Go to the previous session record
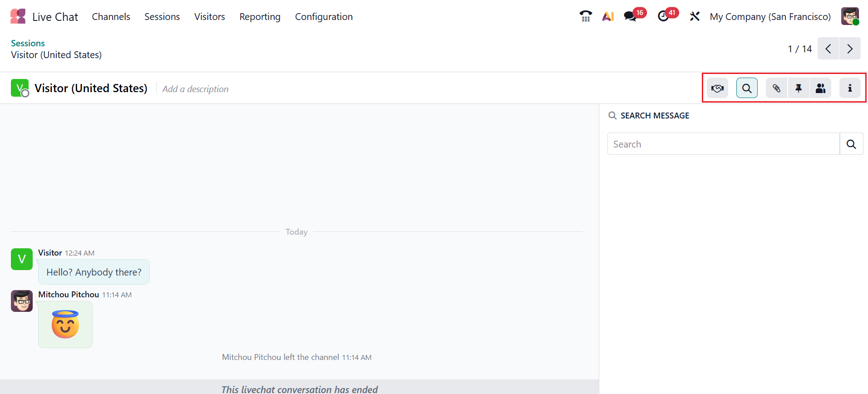The image size is (868, 394). pyautogui.click(x=829, y=49)
